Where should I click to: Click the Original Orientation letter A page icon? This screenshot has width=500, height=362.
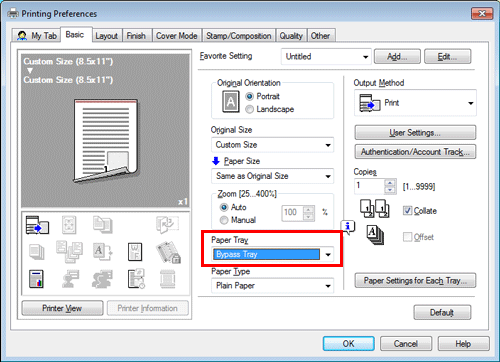click(231, 102)
